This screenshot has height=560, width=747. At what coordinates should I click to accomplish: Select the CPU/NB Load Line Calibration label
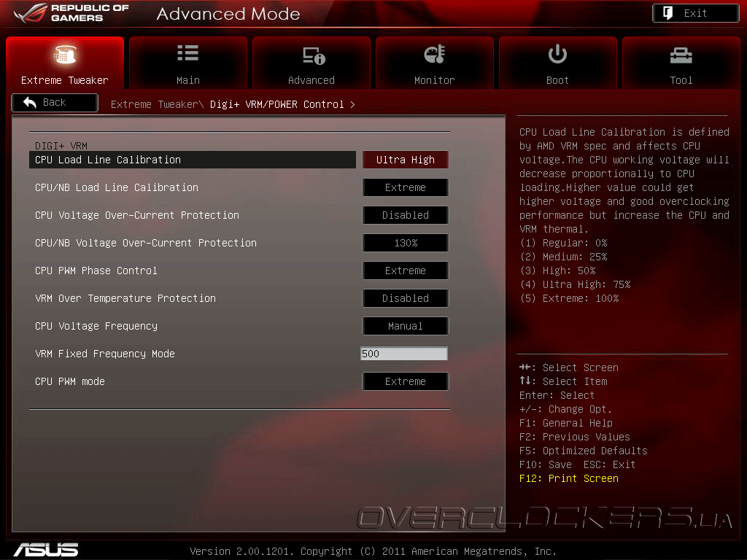coord(117,187)
